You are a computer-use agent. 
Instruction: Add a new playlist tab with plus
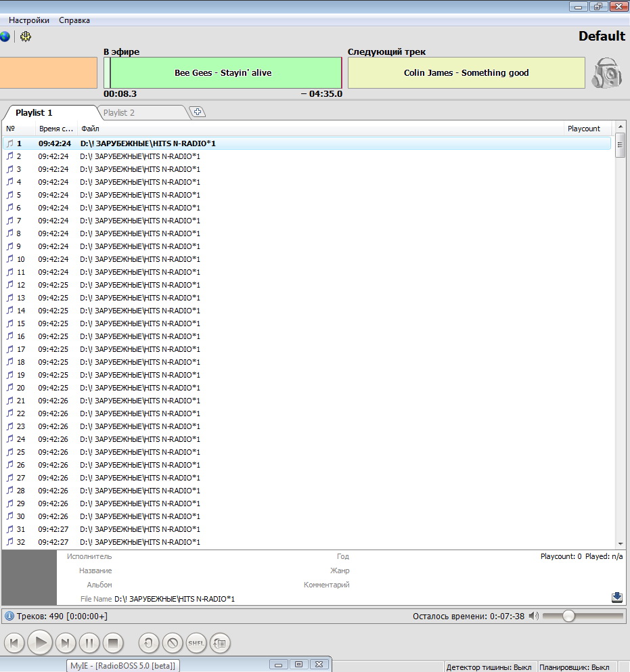tap(198, 112)
